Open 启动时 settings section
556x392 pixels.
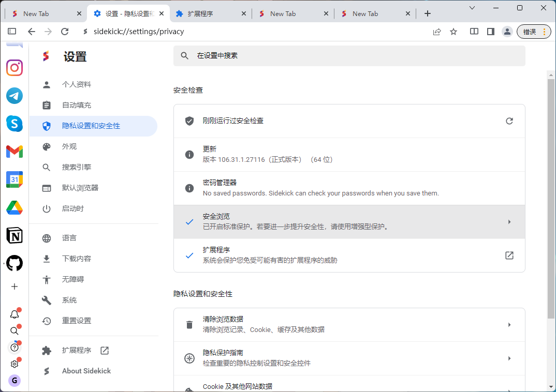(94, 208)
